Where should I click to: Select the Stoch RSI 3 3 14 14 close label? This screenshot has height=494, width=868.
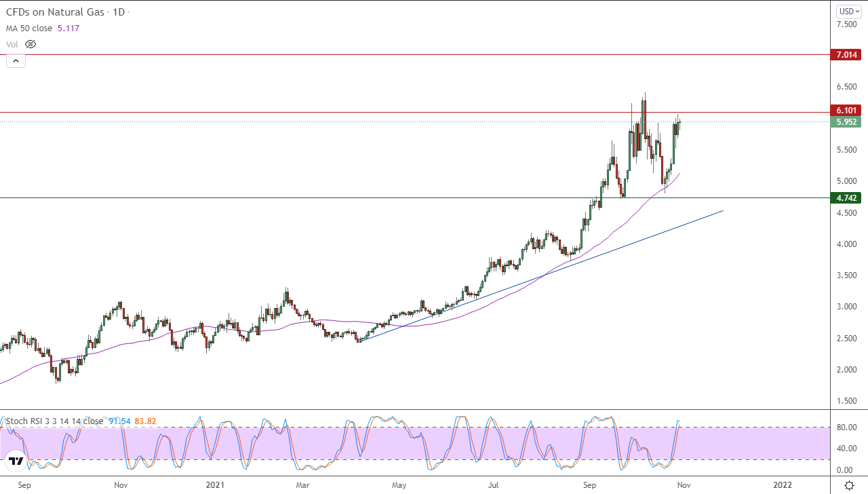[x=54, y=421]
